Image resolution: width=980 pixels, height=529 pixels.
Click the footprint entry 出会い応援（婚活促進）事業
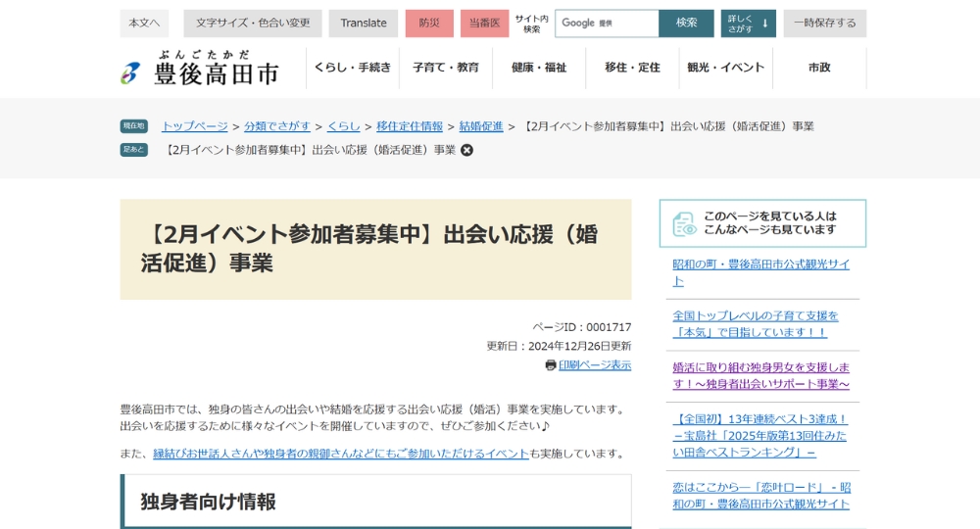310,150
